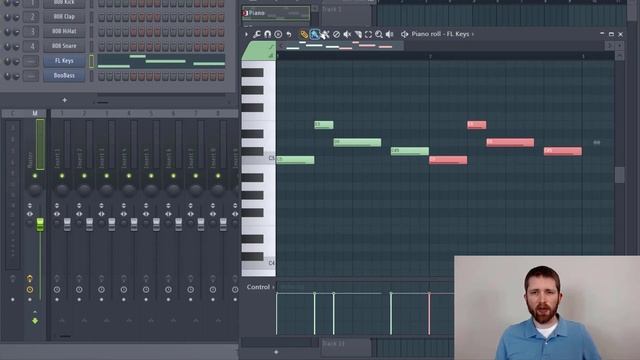Select mixer track 8 header tab
This screenshot has width=640, height=360.
(x=218, y=113)
